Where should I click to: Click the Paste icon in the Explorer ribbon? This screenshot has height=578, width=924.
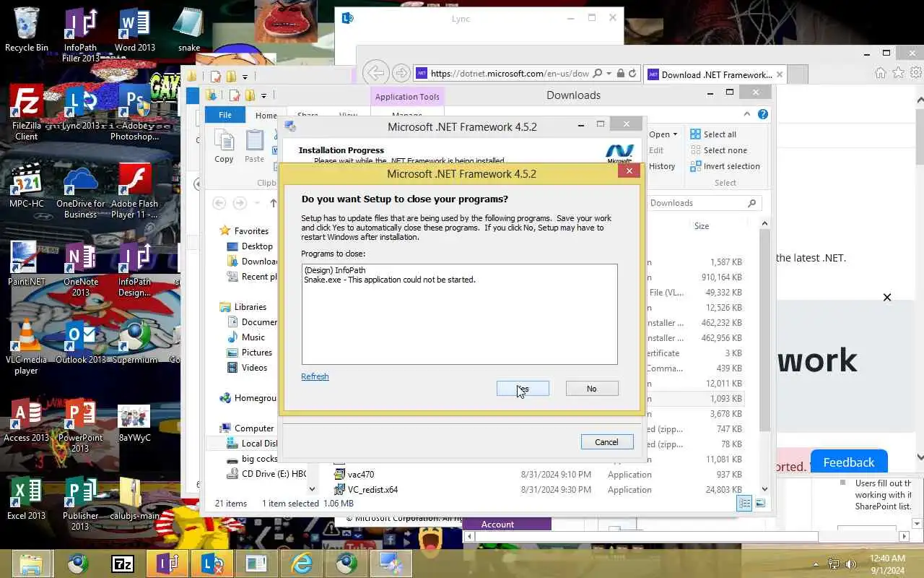point(254,147)
